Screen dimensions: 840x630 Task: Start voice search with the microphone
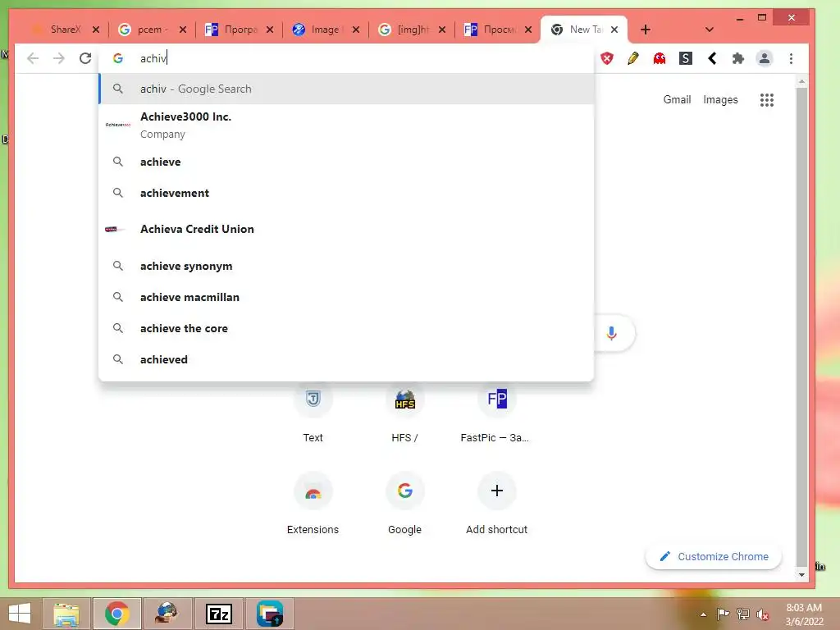pos(612,333)
